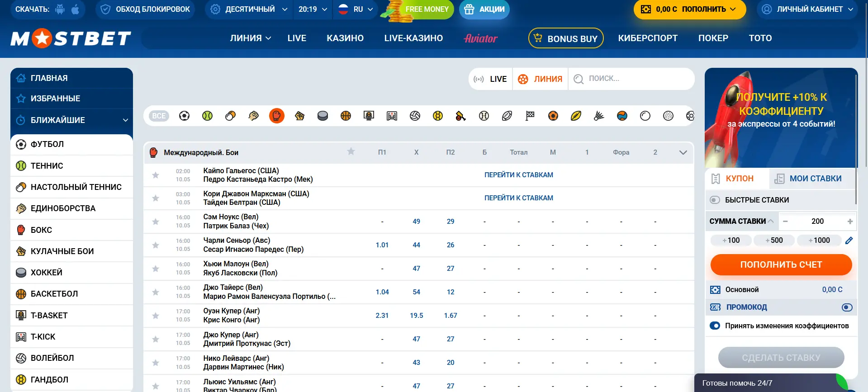Viewport: 868px width, 392px height.
Task: Select the table tennis filter in the sports strip
Action: (230, 116)
